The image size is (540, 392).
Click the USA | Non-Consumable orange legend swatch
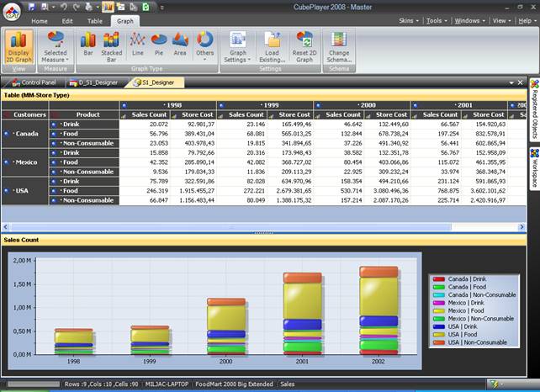pyautogui.click(x=439, y=342)
